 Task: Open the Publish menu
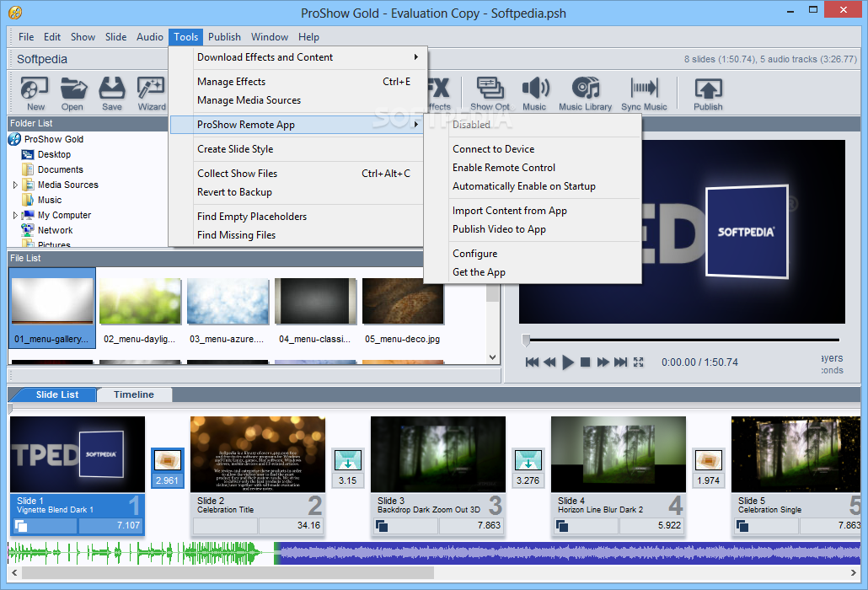pyautogui.click(x=224, y=37)
